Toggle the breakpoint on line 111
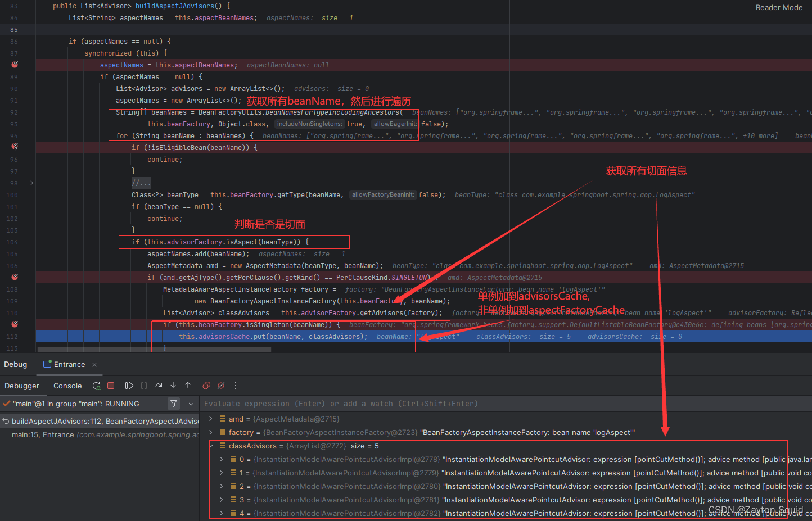This screenshot has height=521, width=812. click(15, 324)
